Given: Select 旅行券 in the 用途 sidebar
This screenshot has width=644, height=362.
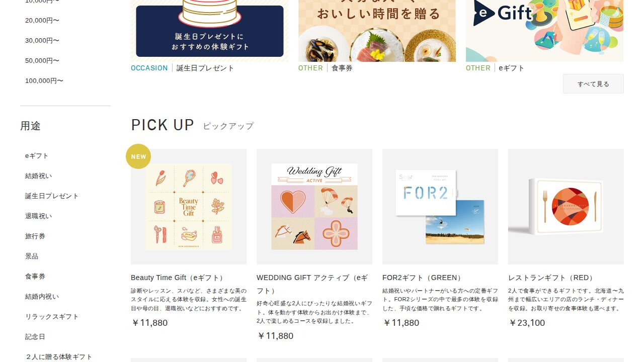Looking at the screenshot, I should pyautogui.click(x=35, y=236).
